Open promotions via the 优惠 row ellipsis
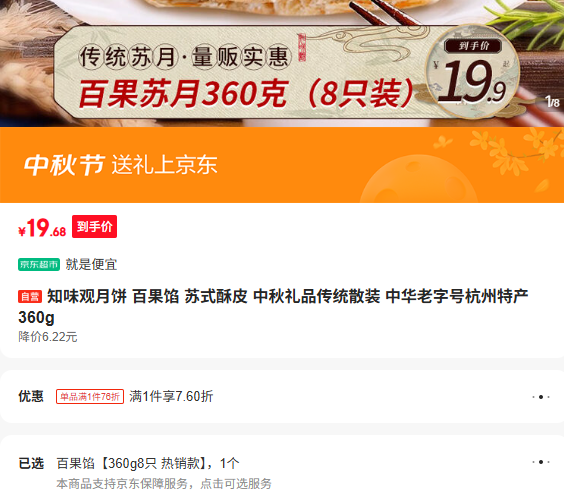 click(x=541, y=397)
